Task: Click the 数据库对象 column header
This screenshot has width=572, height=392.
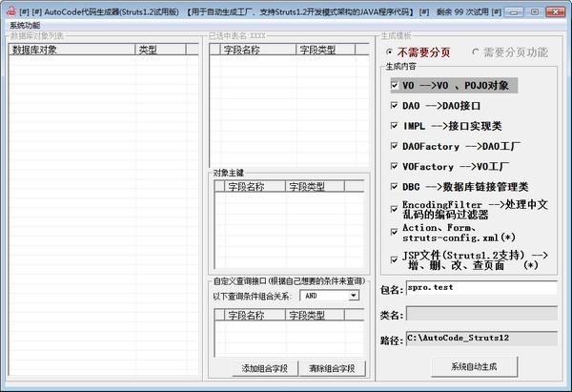Action: point(71,50)
